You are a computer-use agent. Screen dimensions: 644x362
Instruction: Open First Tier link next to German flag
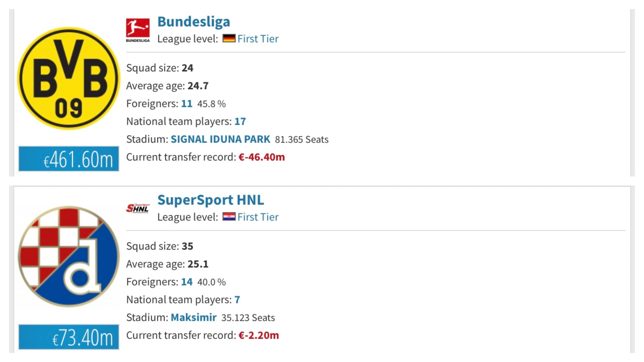(258, 39)
